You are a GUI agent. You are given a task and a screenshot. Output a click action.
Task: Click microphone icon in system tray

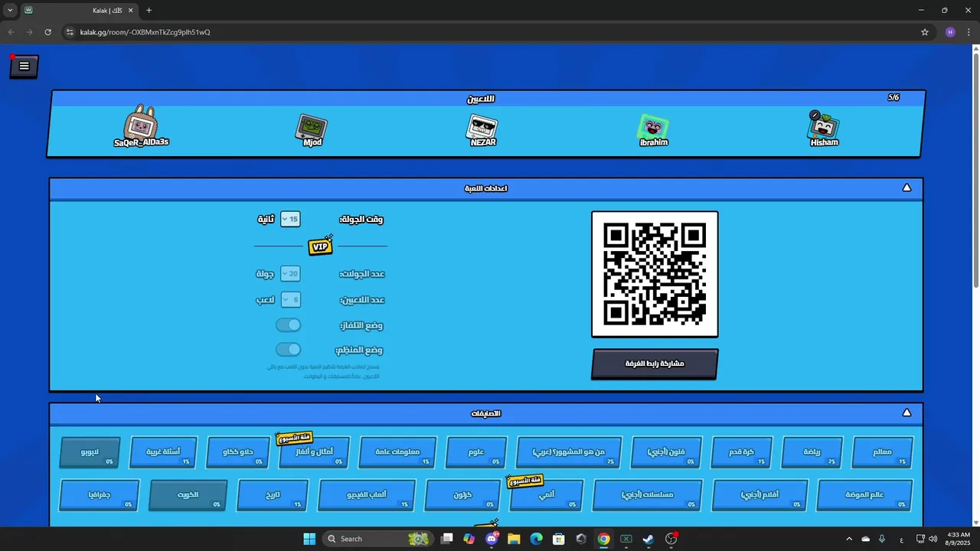coord(882,539)
